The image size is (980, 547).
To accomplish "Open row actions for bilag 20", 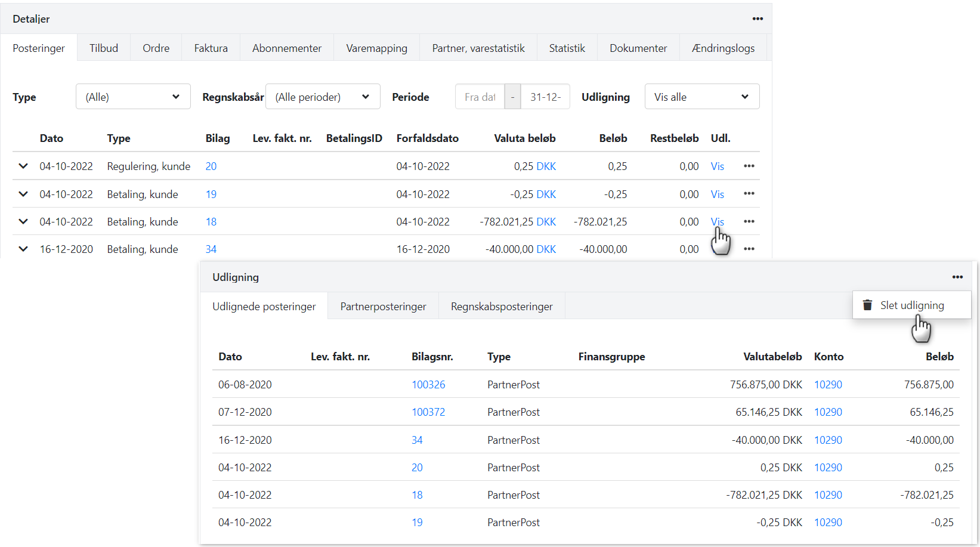I will click(x=749, y=166).
